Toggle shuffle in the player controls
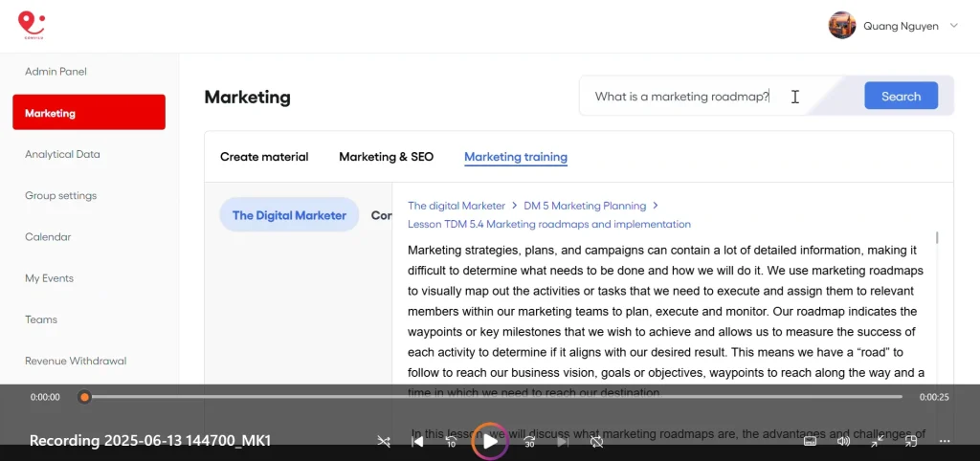The width and height of the screenshot is (980, 461). coord(384,442)
